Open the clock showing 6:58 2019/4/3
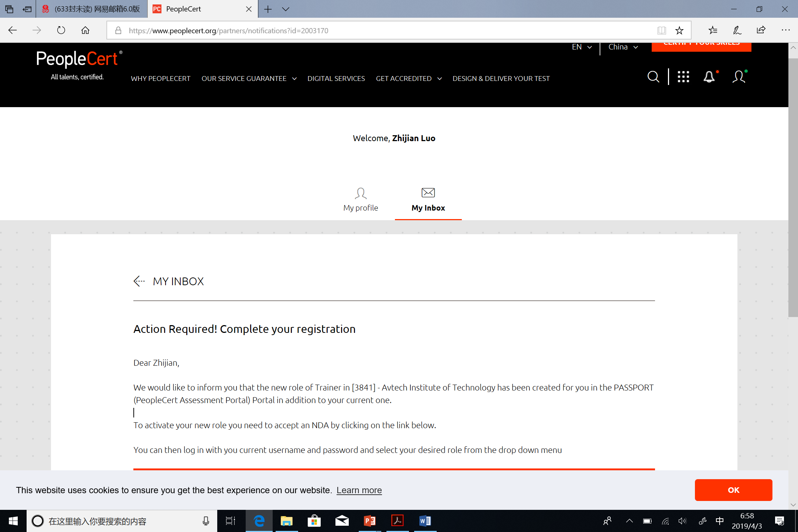 coord(747,521)
